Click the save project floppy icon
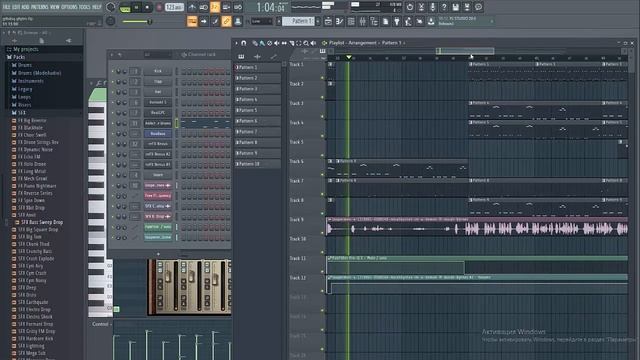 coord(456,7)
